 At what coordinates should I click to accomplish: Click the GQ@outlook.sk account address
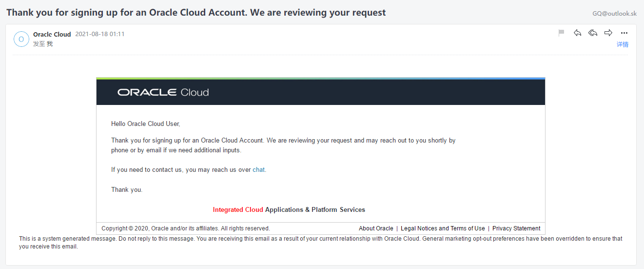click(615, 14)
